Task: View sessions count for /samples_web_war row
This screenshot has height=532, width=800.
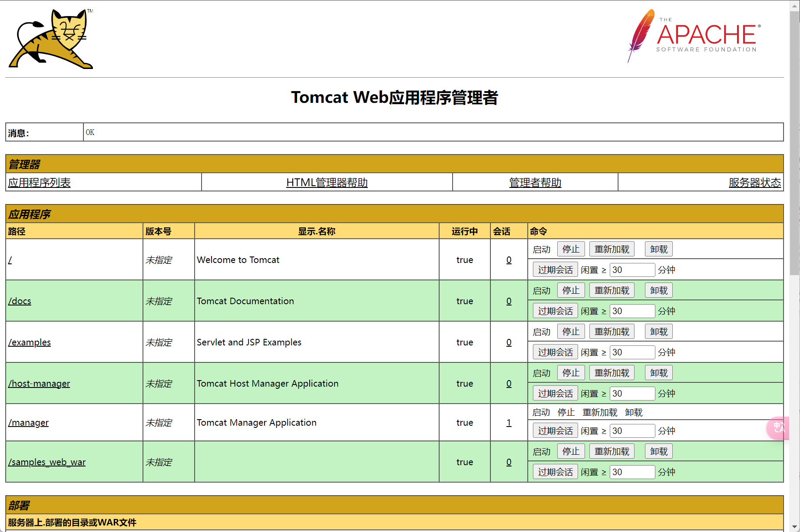Action: [x=509, y=462]
